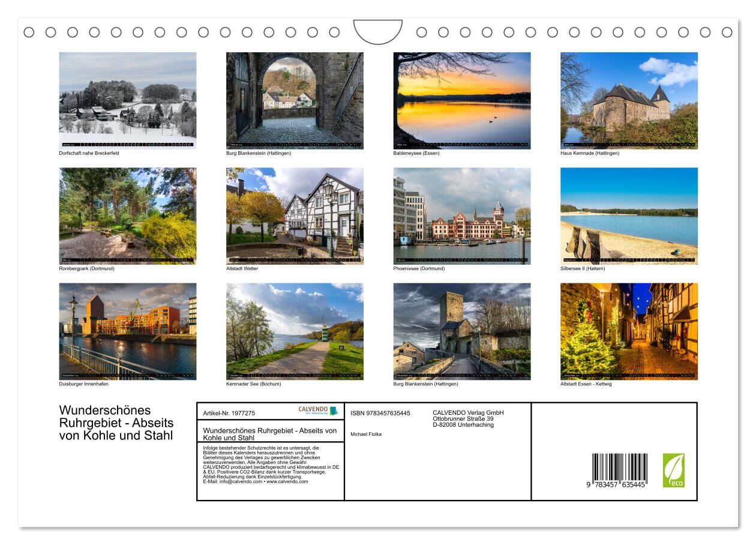The width and height of the screenshot is (756, 545).
Task: Open the Haus Kemnade (Hattingen) photo
Action: (629, 100)
